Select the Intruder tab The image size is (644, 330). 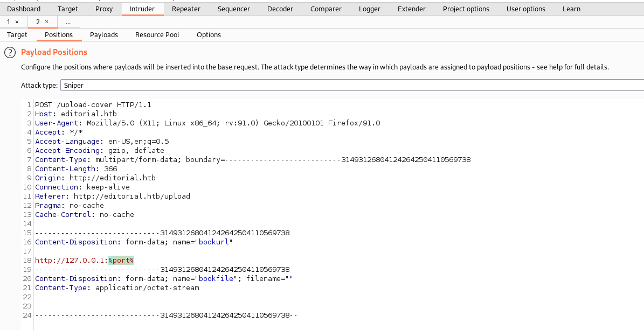click(142, 9)
